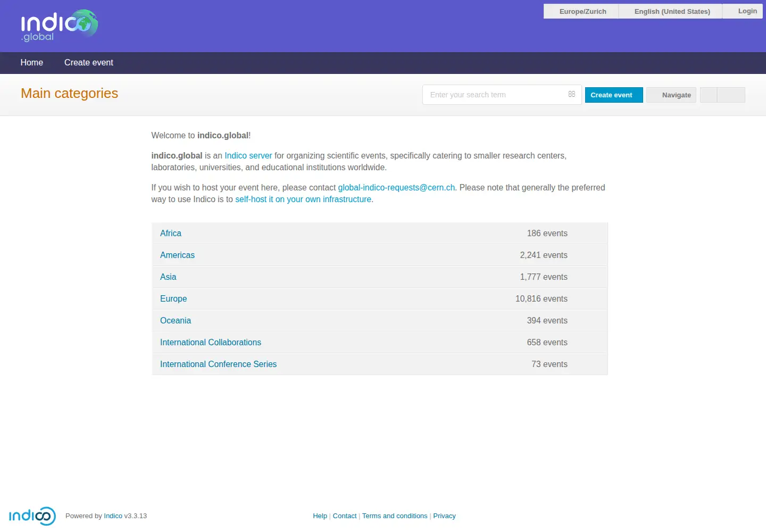Click the '73 events' count text

coord(549,364)
